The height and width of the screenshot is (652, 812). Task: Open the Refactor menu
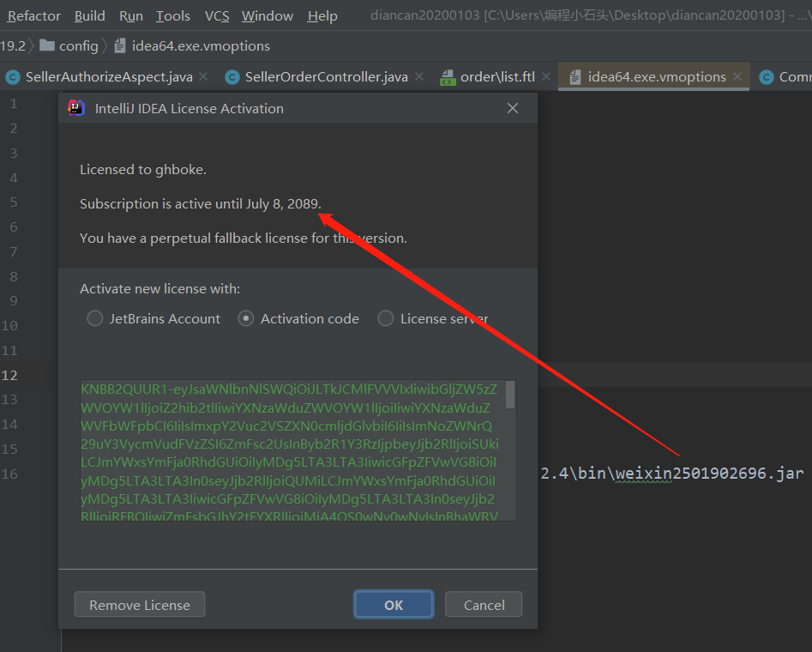[33, 16]
